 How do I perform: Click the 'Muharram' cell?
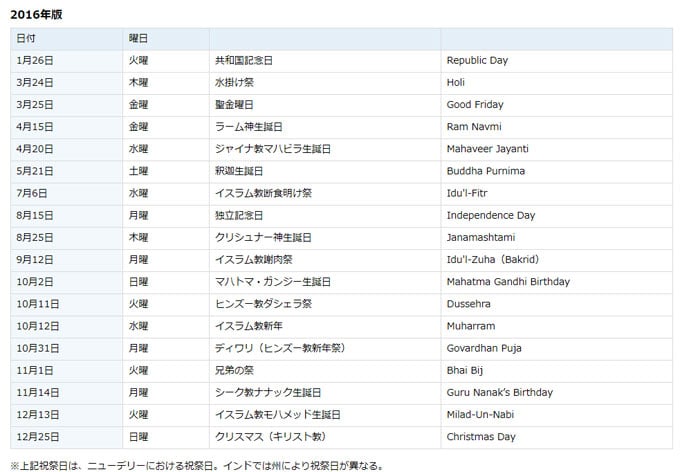557,326
